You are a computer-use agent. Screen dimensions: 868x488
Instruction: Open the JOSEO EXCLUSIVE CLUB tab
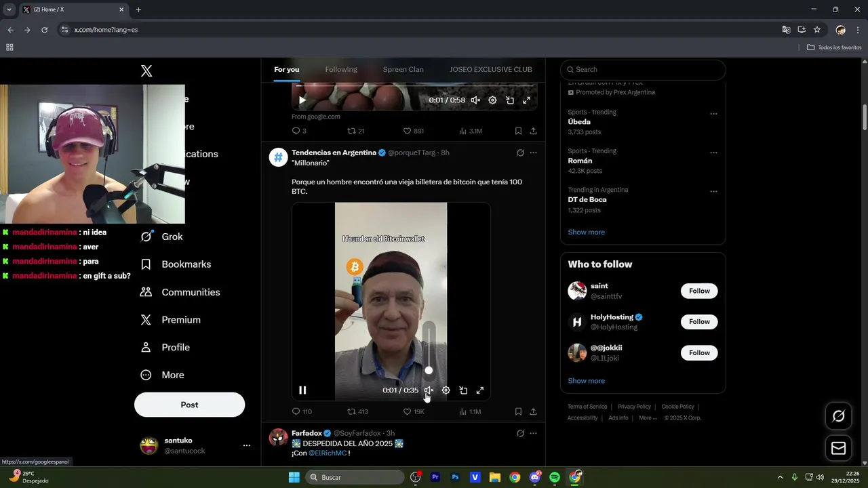point(491,69)
